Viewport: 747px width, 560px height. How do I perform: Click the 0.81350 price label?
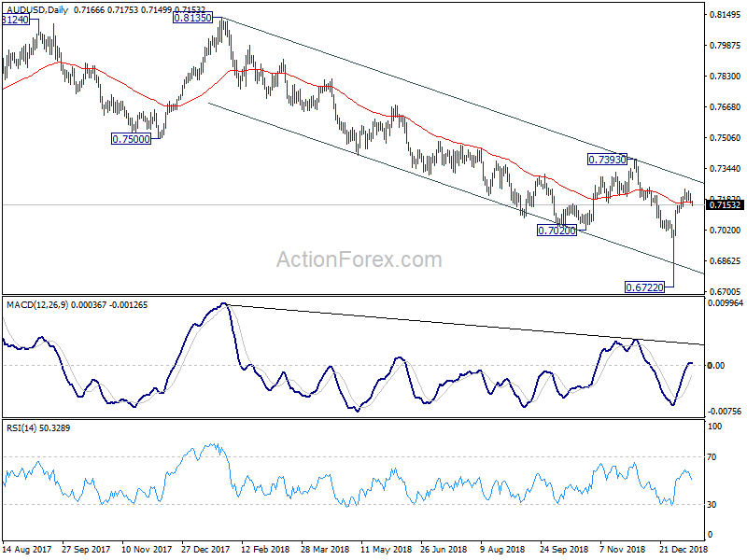192,18
